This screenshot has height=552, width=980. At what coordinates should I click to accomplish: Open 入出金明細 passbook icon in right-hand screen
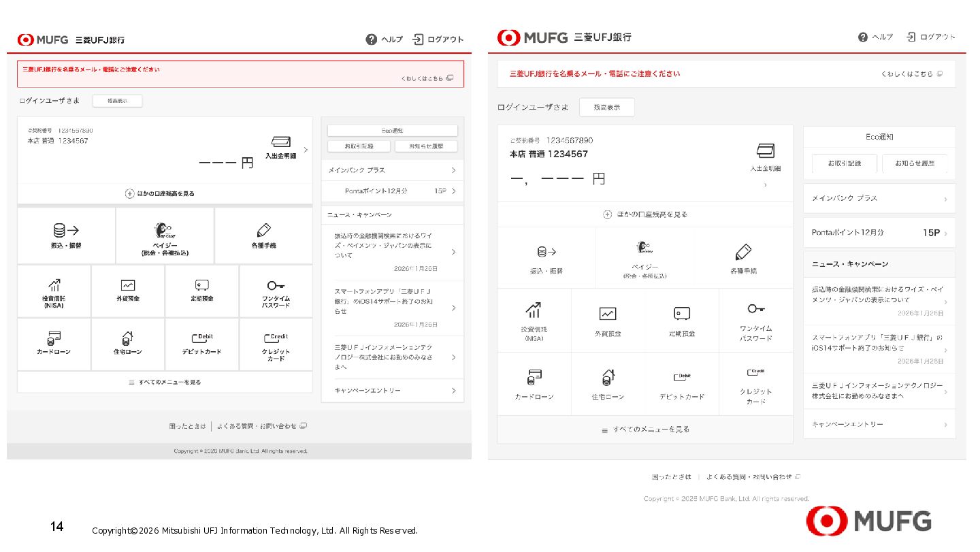[766, 150]
